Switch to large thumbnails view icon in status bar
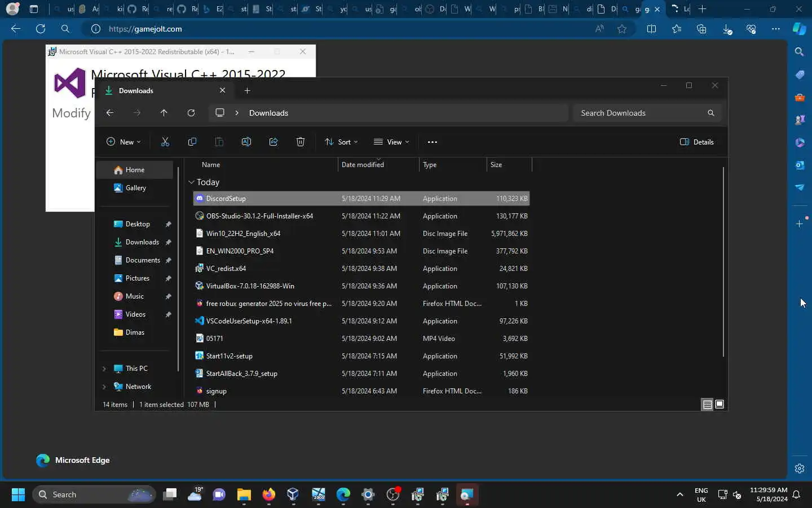This screenshot has height=508, width=812. [x=720, y=404]
